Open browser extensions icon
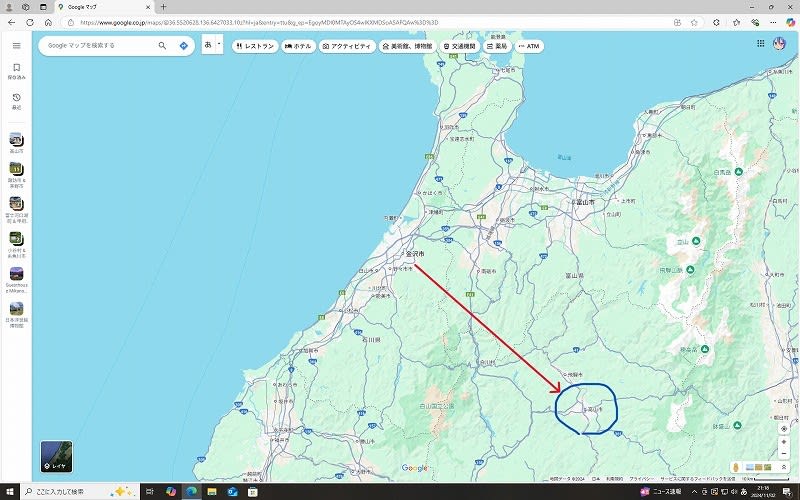 [716, 22]
